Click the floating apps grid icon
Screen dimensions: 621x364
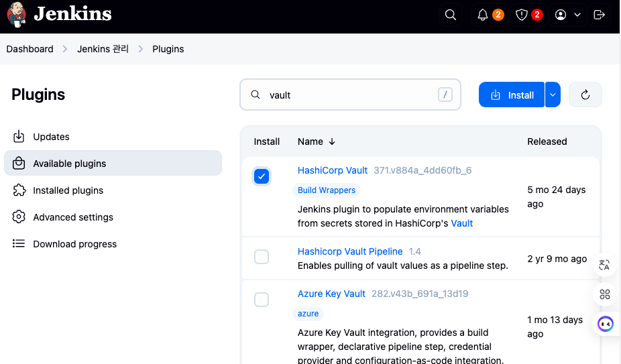tap(605, 294)
